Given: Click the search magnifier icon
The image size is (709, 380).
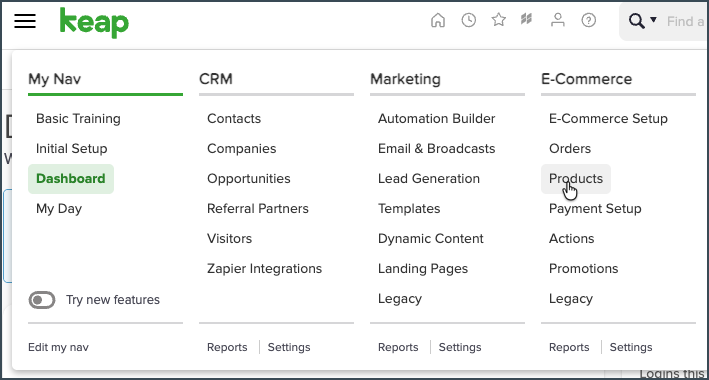Looking at the screenshot, I should [637, 21].
